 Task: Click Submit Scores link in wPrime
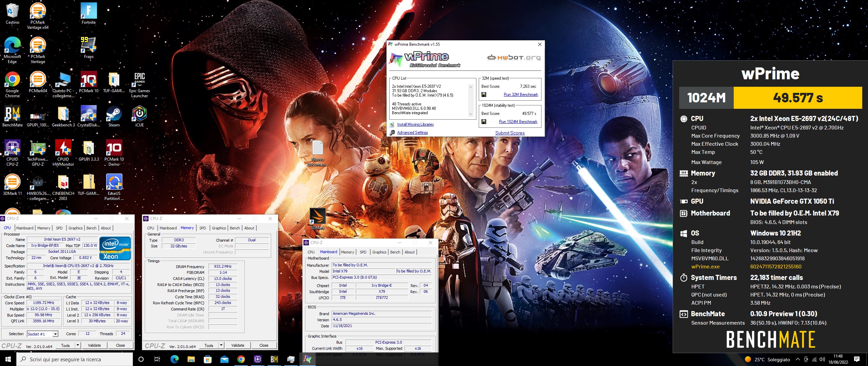pos(510,133)
